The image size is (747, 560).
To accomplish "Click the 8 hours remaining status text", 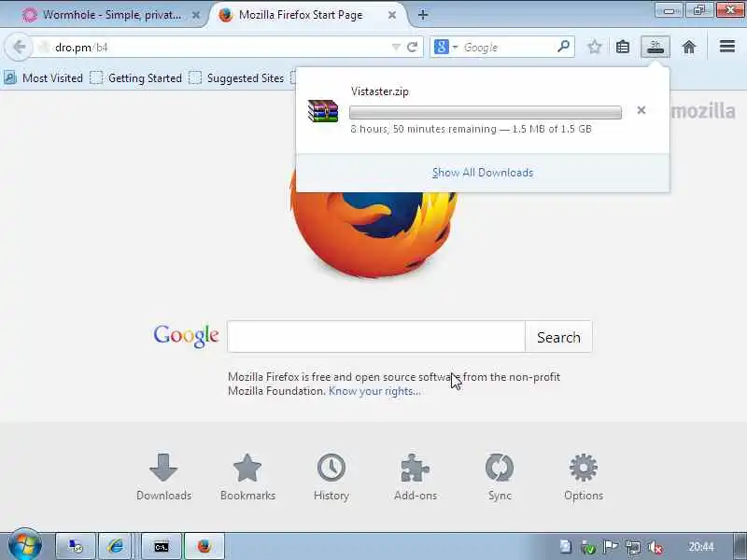I will [x=471, y=129].
